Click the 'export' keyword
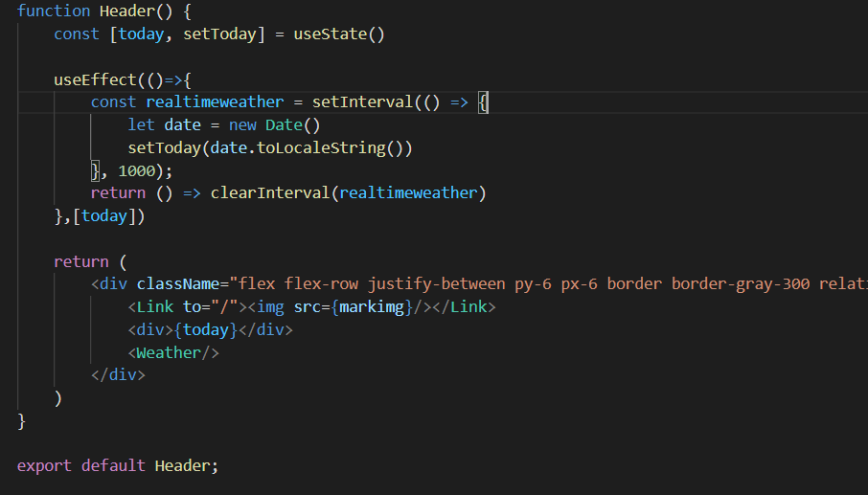868x495 pixels. coord(44,465)
